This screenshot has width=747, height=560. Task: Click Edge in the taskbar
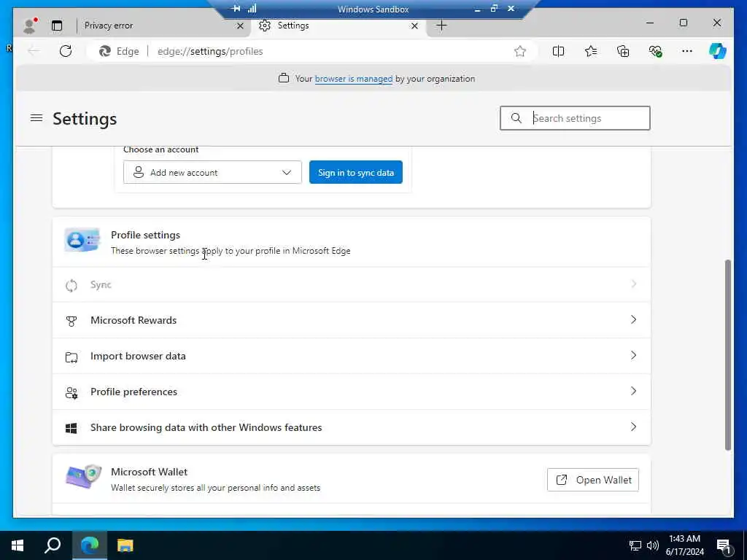click(x=89, y=545)
